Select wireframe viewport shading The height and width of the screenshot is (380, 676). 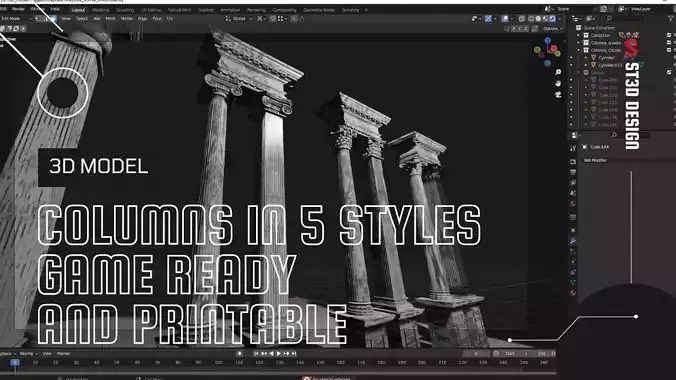point(531,19)
